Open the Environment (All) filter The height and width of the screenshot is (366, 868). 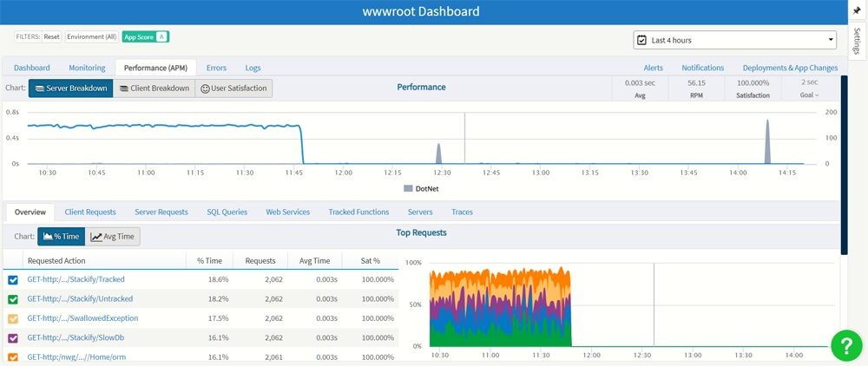tap(91, 36)
